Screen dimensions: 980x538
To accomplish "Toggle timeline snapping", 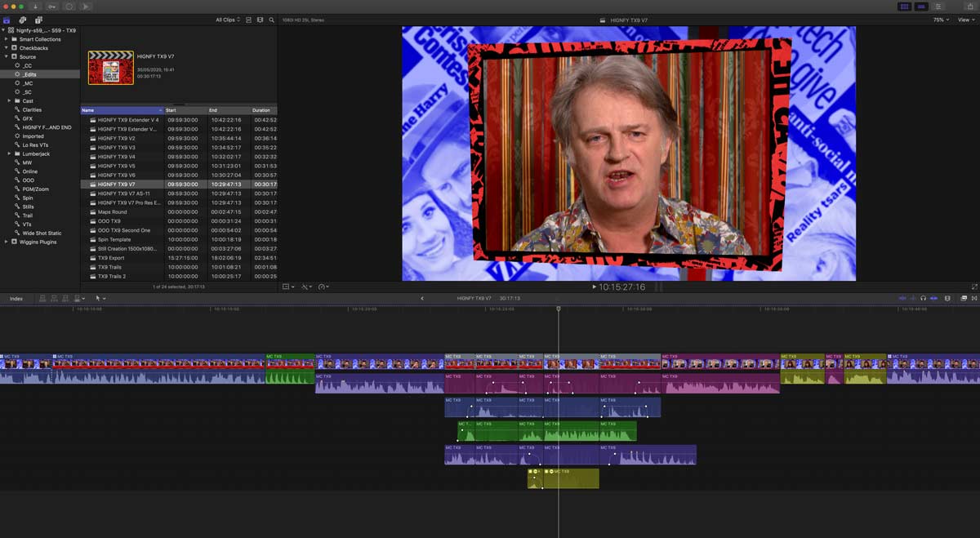I will click(935, 299).
